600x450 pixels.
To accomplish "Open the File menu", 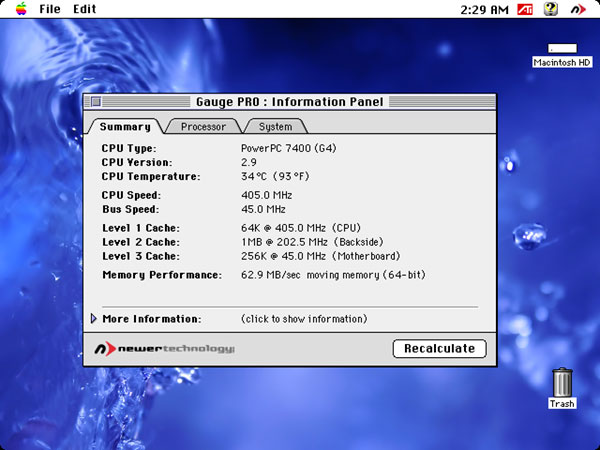I will coord(49,9).
